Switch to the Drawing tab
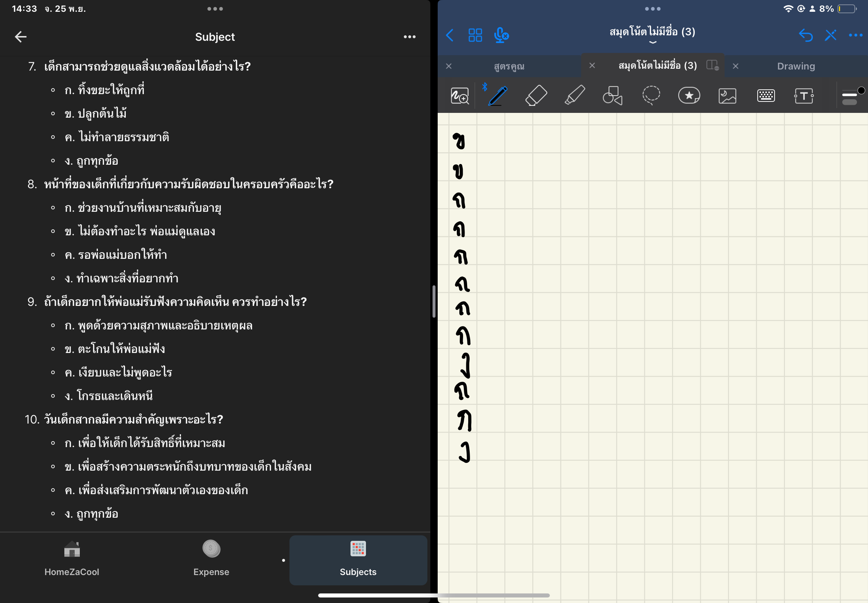The height and width of the screenshot is (603, 868). tap(796, 66)
